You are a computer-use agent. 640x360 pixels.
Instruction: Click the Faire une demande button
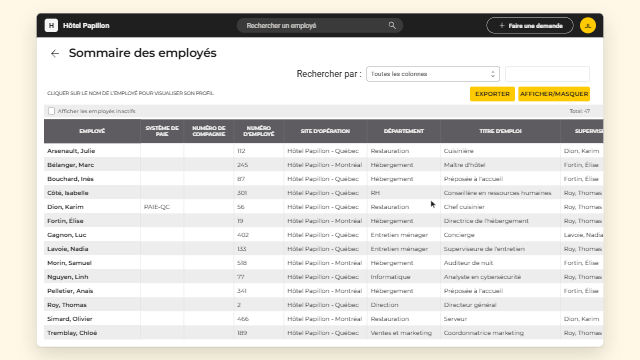coord(530,25)
